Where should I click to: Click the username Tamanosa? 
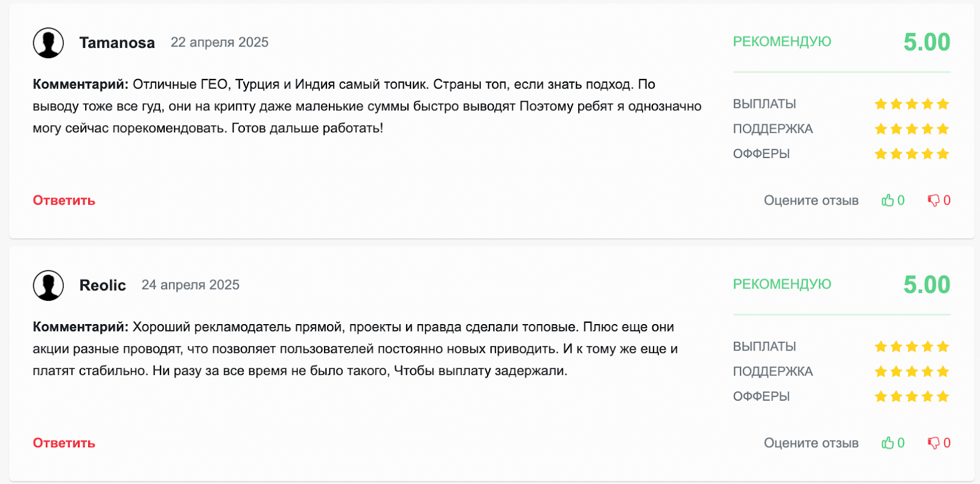(x=117, y=42)
